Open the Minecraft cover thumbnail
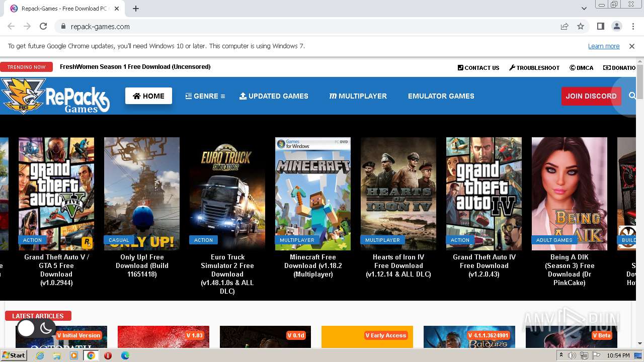Screen dimensions: 644x362 coord(313,194)
